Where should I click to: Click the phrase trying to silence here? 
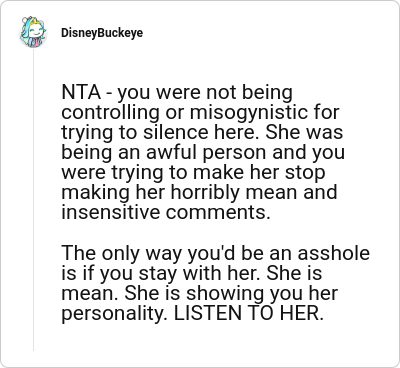point(160,133)
